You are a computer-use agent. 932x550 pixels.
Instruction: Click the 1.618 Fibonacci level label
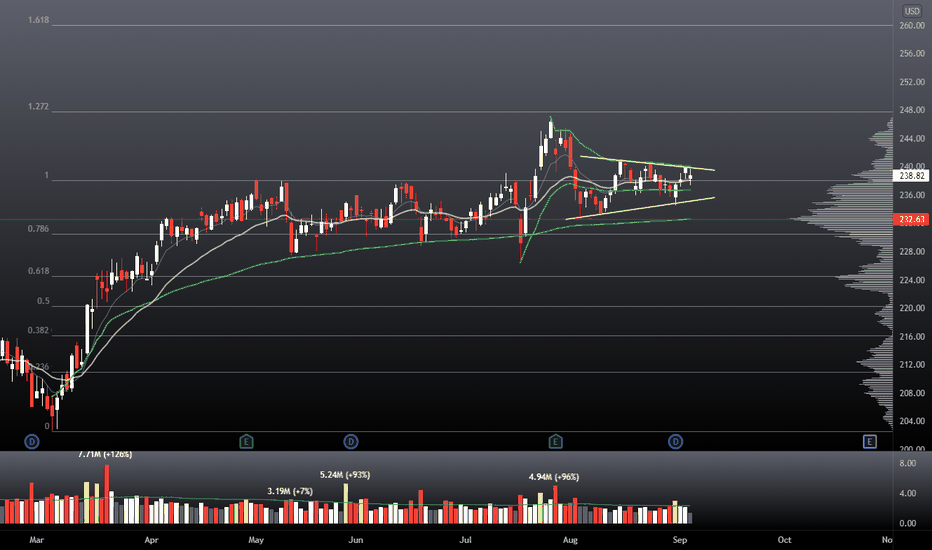coord(38,20)
